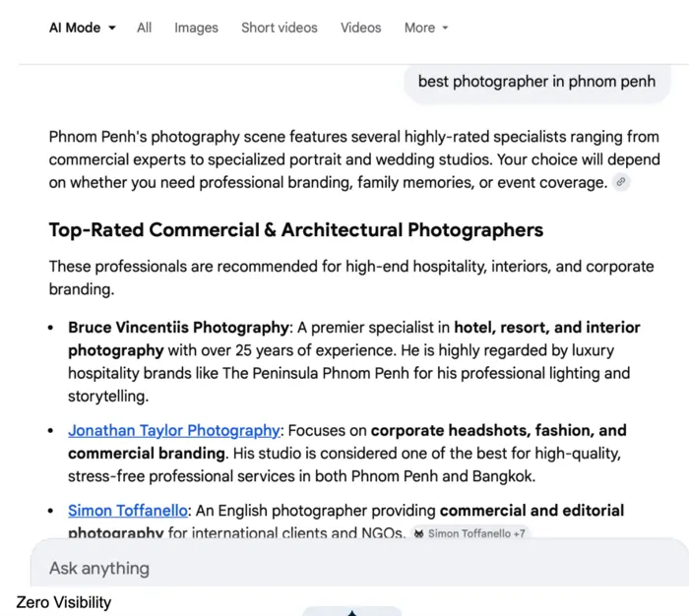This screenshot has width=689, height=616.
Task: Select the Videos tab
Action: [360, 28]
